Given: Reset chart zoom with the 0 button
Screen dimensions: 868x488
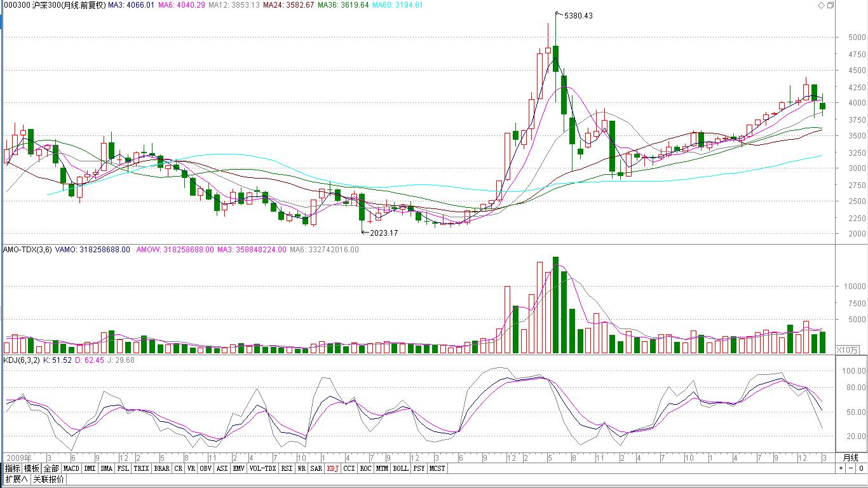Looking at the screenshot, I should tap(861, 468).
